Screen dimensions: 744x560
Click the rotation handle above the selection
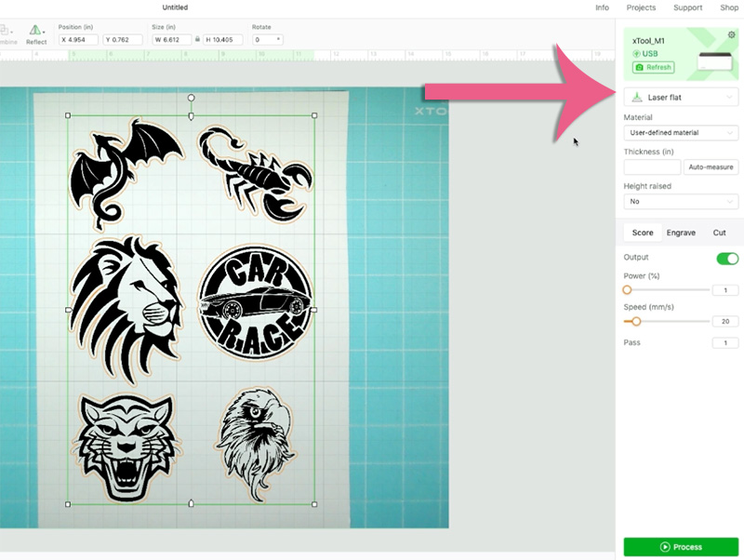(192, 98)
